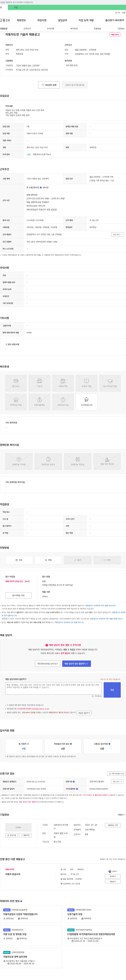Click the 새창보기 button
Screen dimensions: 126x980
click(113, 881)
